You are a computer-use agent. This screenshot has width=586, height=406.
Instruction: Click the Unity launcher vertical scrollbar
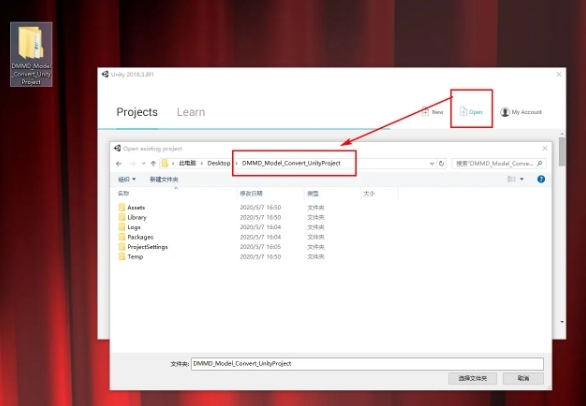point(562,151)
